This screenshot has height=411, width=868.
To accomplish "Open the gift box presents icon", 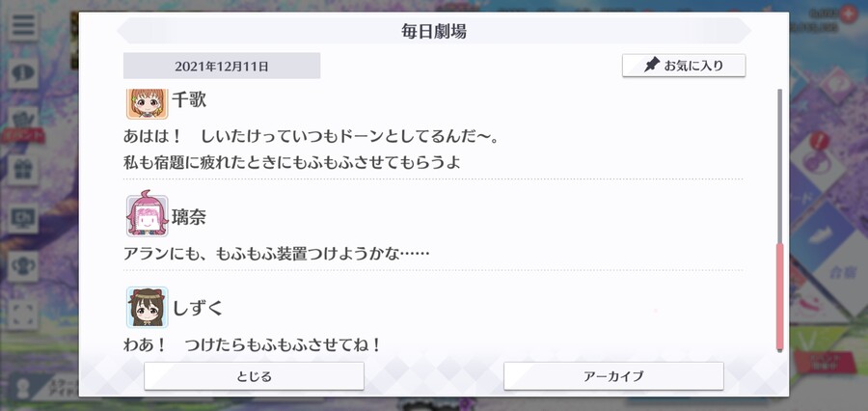I will tap(23, 170).
